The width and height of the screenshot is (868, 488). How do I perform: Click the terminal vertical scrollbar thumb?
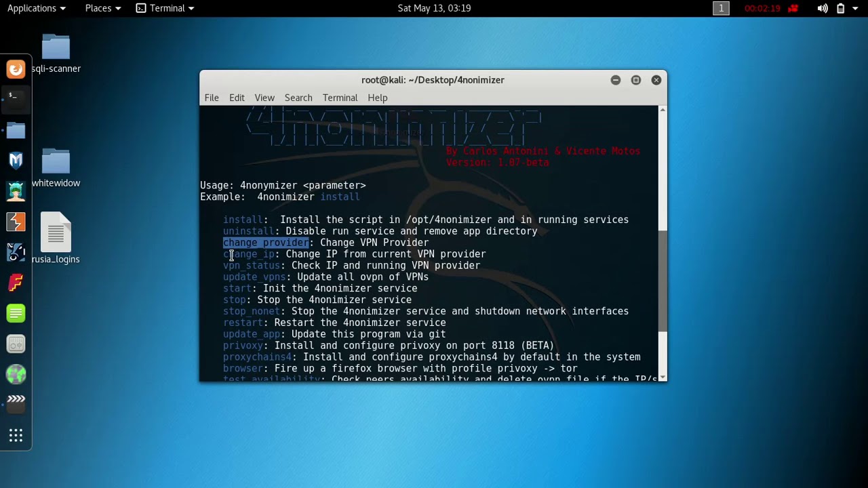[x=663, y=281]
